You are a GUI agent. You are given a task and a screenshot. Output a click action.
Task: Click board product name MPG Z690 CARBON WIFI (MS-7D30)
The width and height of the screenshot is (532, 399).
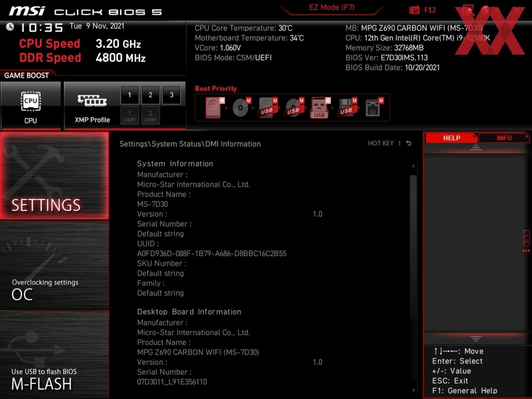pyautogui.click(x=198, y=352)
